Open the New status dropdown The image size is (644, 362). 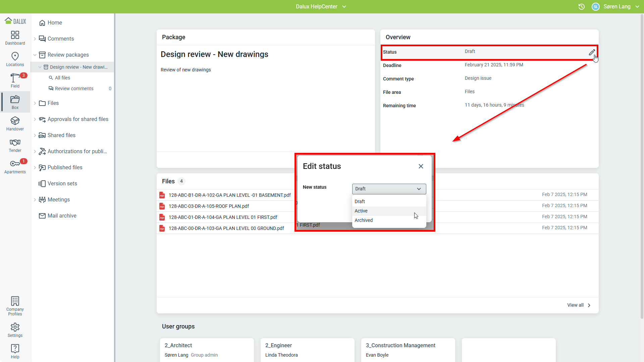coord(389,189)
